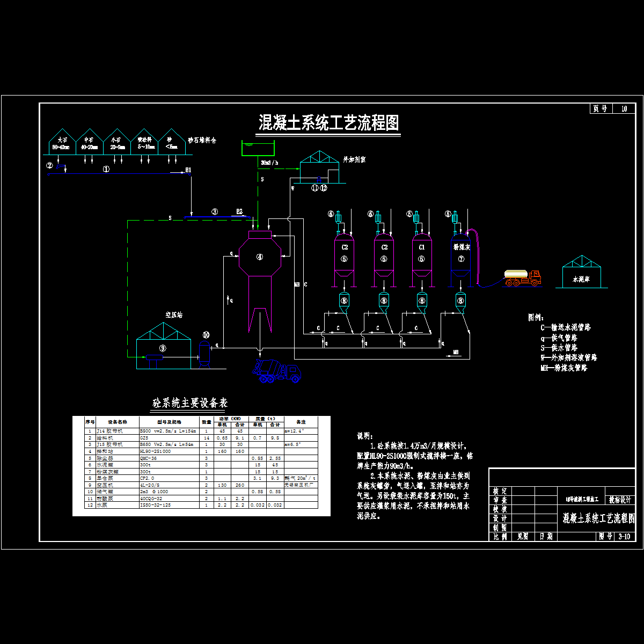Click the cement tanker truck symbol

(523, 278)
